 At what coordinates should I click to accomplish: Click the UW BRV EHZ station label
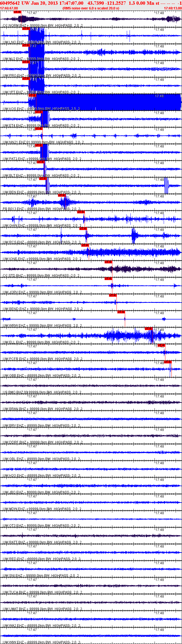pos(42,426)
